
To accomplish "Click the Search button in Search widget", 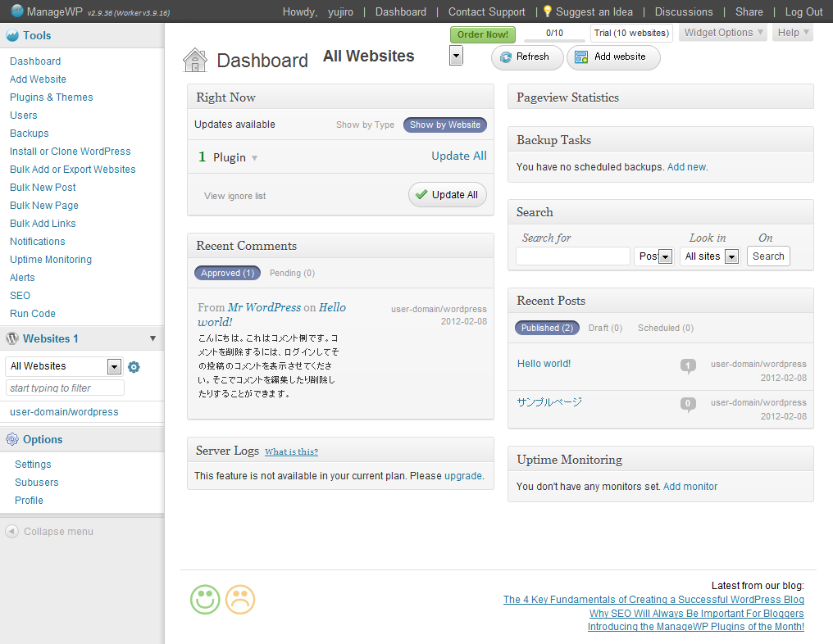I will [x=768, y=256].
